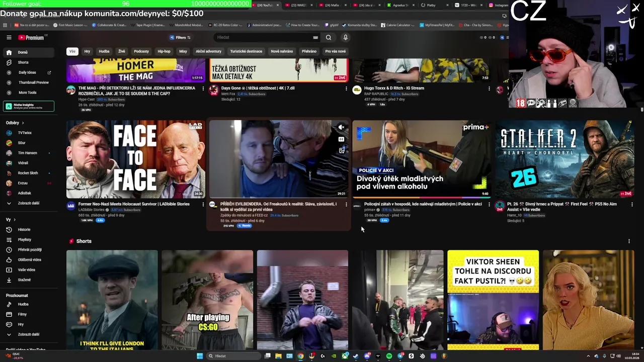
Task: Select the Hudba filter chip
Action: (104, 51)
